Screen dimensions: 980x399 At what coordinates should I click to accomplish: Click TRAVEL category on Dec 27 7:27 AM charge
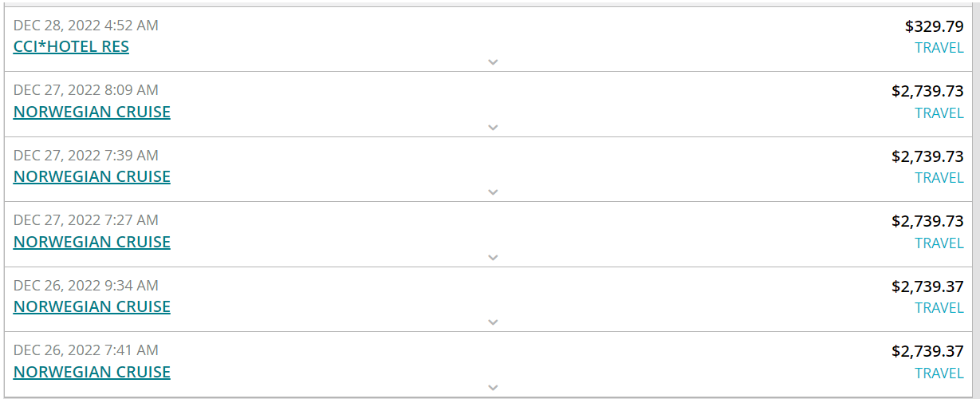939,243
